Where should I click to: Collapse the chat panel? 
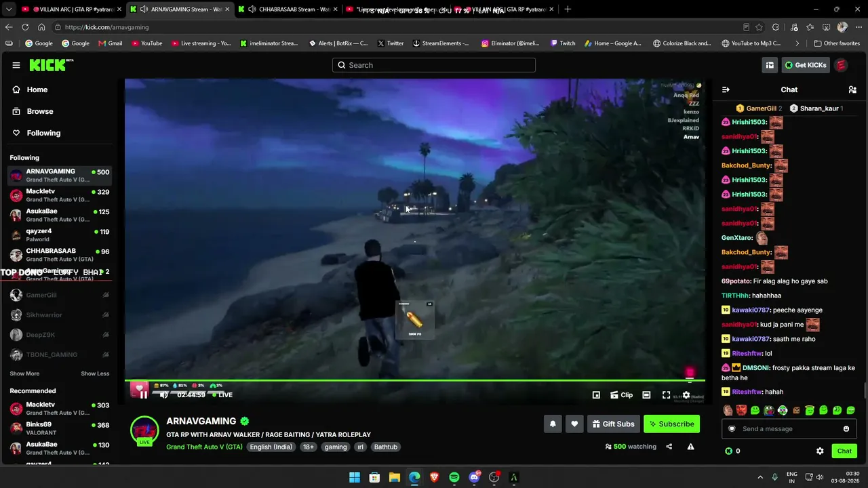(726, 89)
